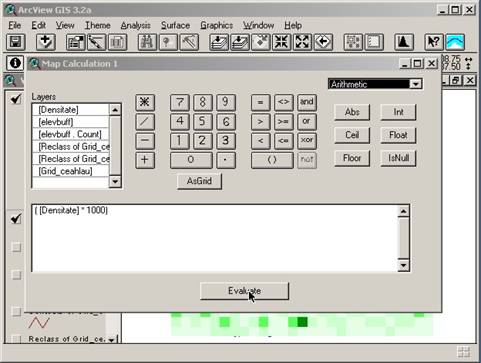Screen dimensions: 481x363
Task: Click the Zoom In arrows icon
Action: [282, 42]
